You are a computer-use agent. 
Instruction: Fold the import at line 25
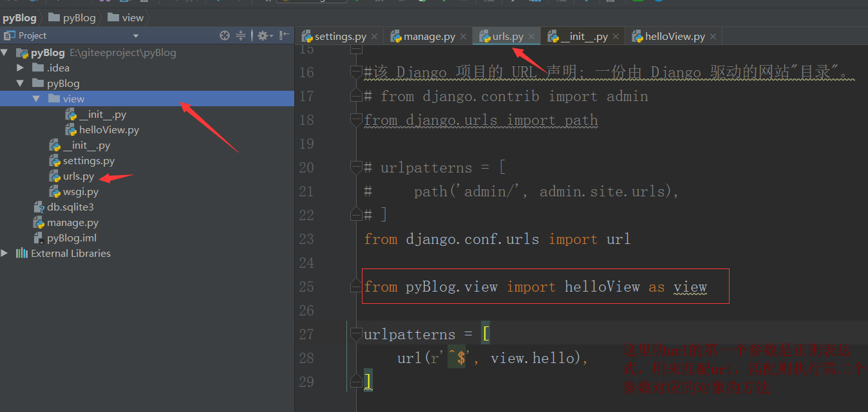pos(356,286)
